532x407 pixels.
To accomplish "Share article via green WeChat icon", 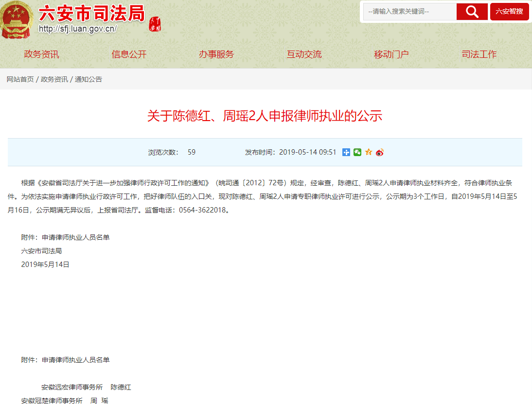I will (357, 152).
